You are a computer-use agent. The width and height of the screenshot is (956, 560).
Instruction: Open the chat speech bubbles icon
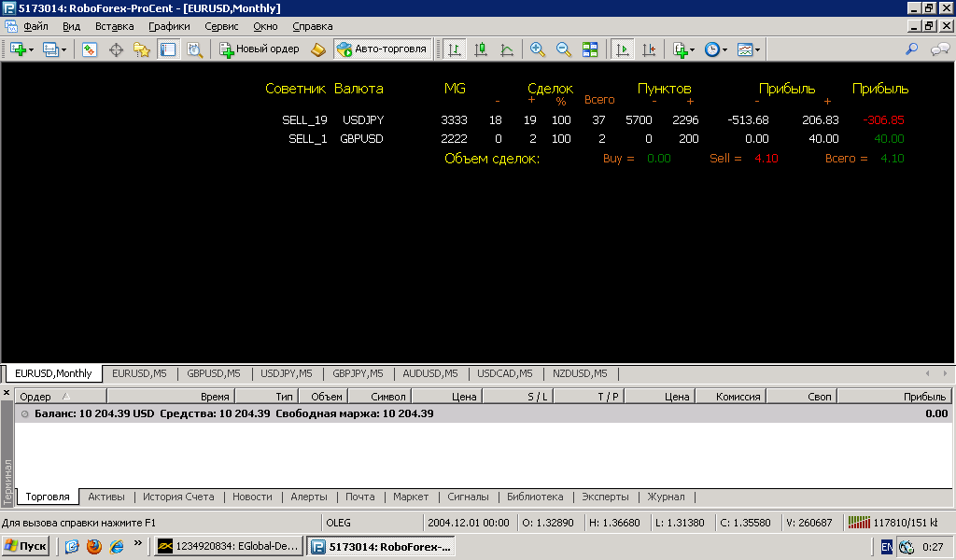pyautogui.click(x=939, y=49)
